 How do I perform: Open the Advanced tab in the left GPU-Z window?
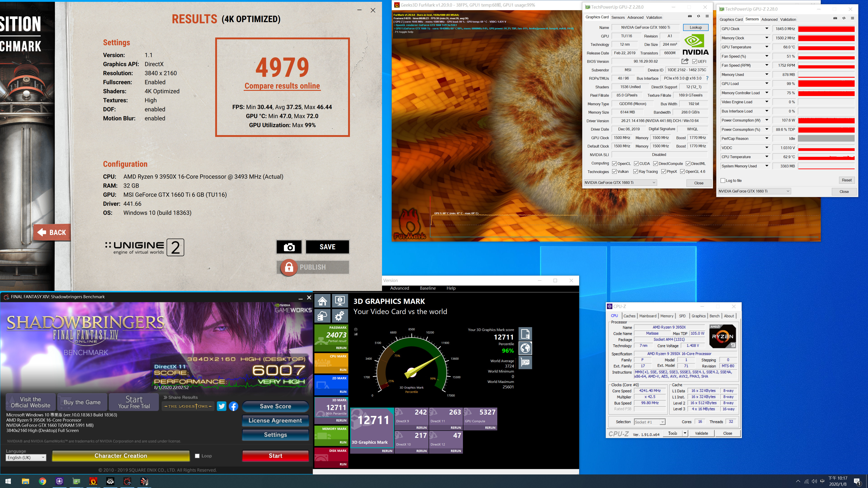click(x=635, y=17)
